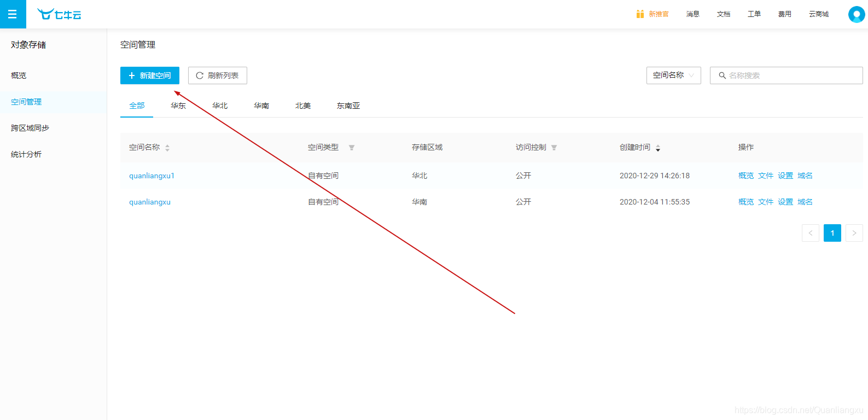Select the 全部 region tab
The image size is (868, 420).
[x=137, y=106]
